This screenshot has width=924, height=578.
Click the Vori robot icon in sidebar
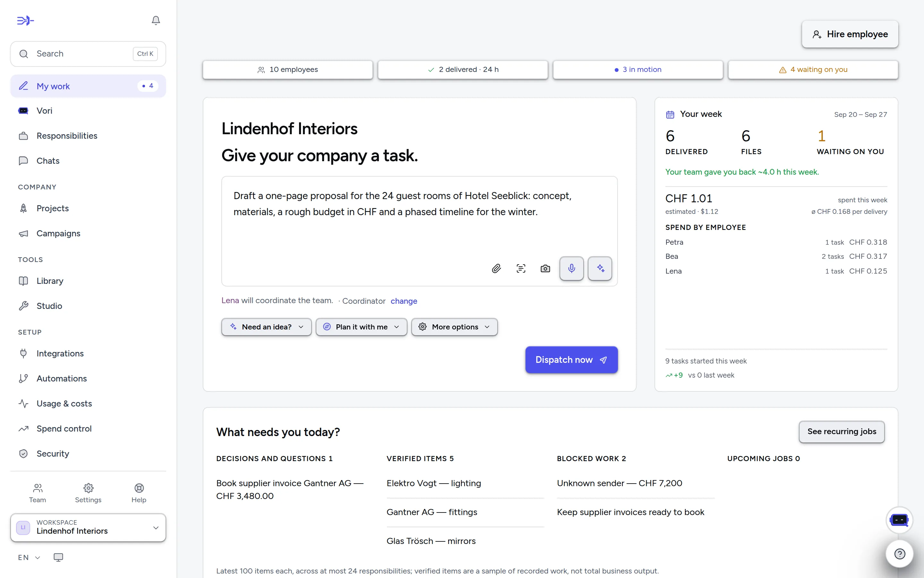23,111
